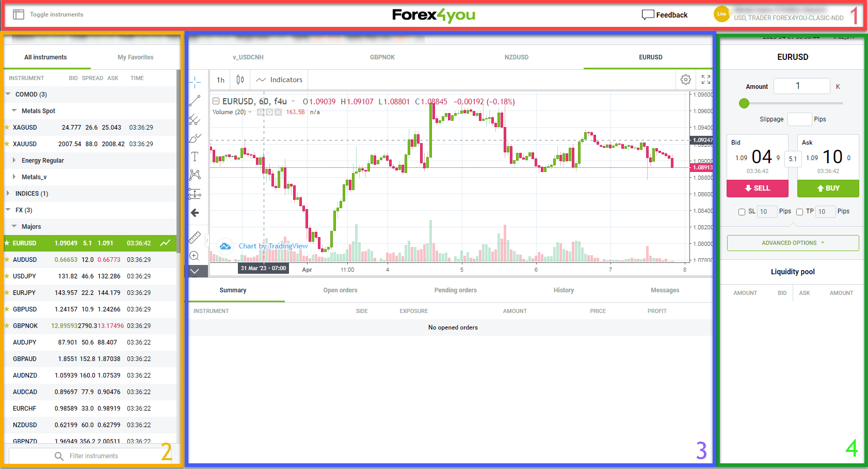Open the Indicators menu button
868x469 pixels.
pyautogui.click(x=279, y=80)
